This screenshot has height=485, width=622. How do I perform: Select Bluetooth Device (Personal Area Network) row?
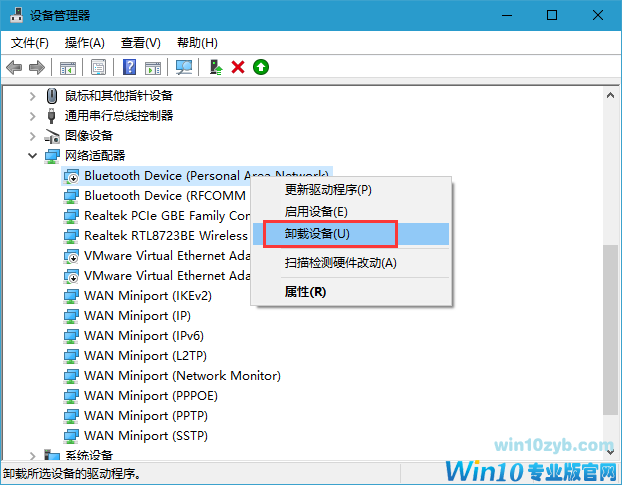(197, 176)
